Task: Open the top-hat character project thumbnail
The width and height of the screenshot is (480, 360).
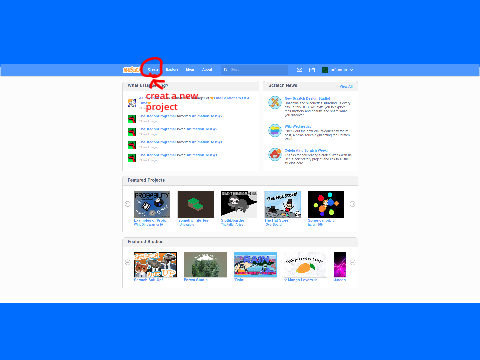Action: tap(283, 204)
